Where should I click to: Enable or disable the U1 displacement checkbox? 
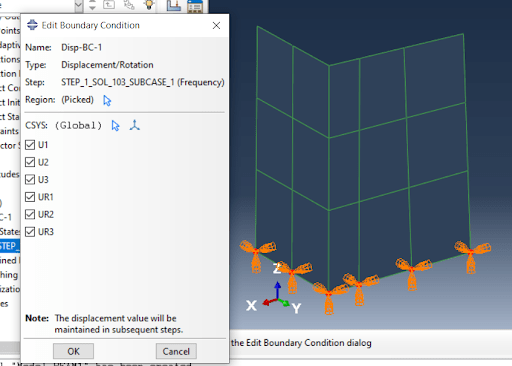[30, 145]
